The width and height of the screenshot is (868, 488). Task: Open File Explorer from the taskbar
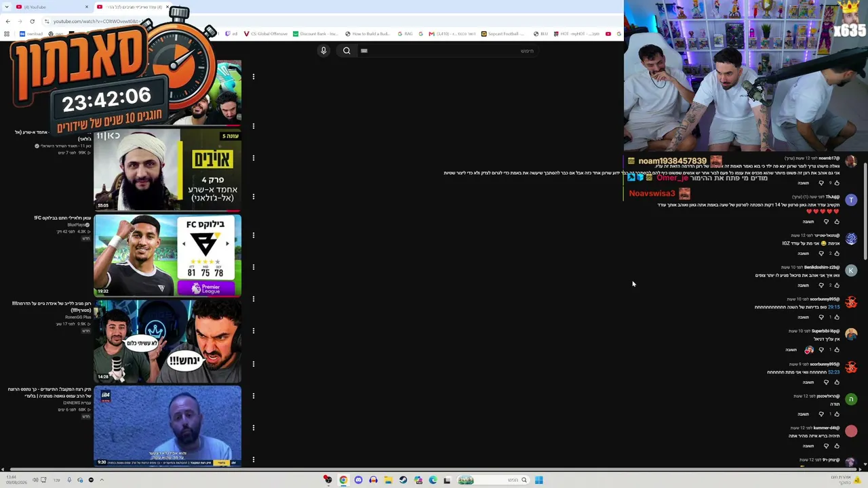tap(388, 480)
